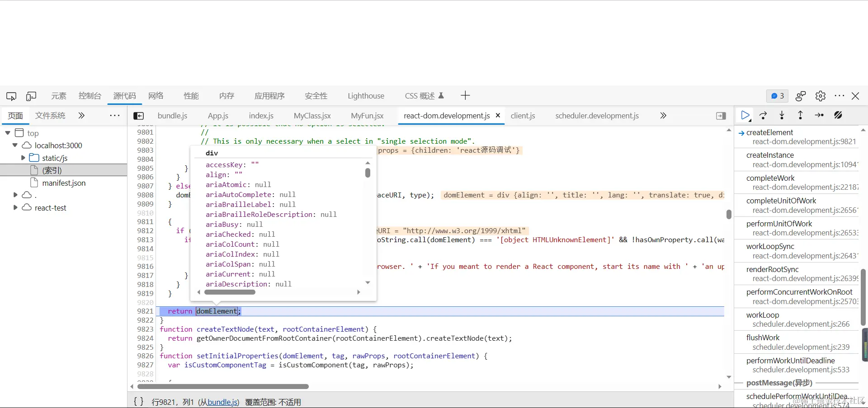Switch to the 网络 Network tab

point(156,96)
